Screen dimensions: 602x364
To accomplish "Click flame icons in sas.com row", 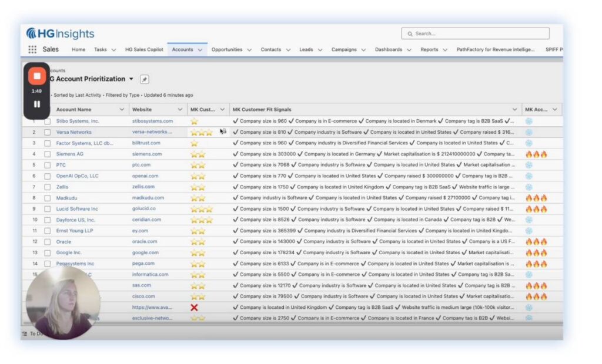I will coord(536,286).
